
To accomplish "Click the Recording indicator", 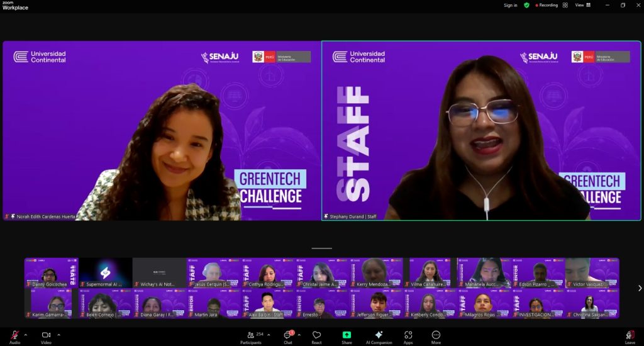I will tap(547, 5).
